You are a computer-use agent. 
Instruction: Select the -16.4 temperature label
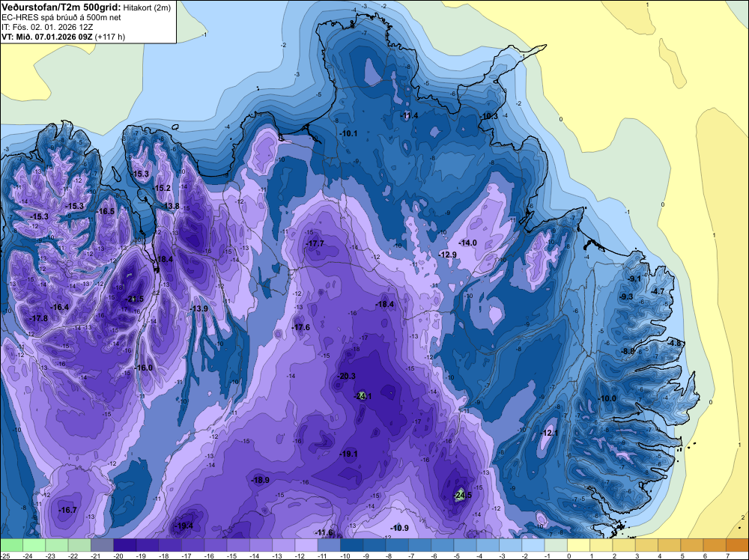coord(60,307)
